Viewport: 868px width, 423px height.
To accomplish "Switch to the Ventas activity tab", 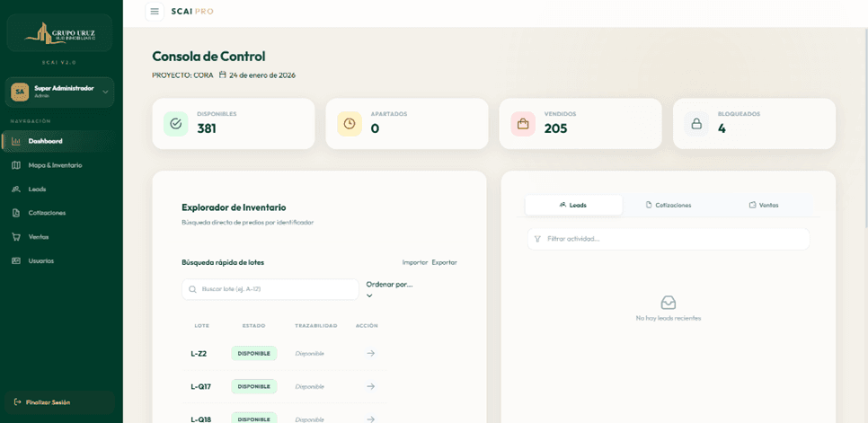I will (764, 205).
